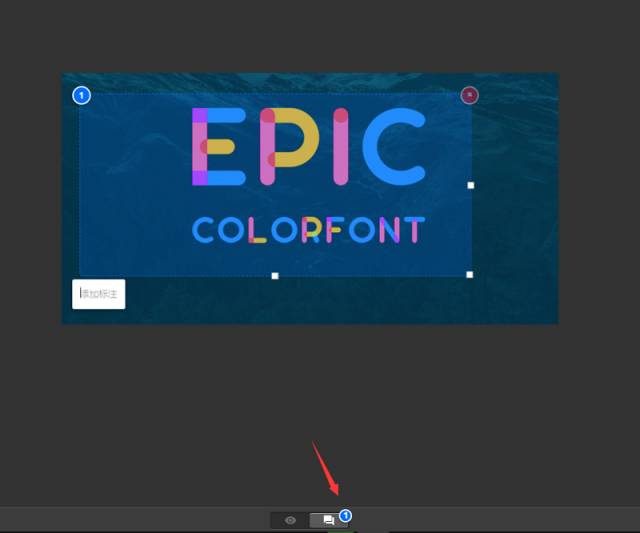Activate the comment annotation mode button

click(328, 520)
